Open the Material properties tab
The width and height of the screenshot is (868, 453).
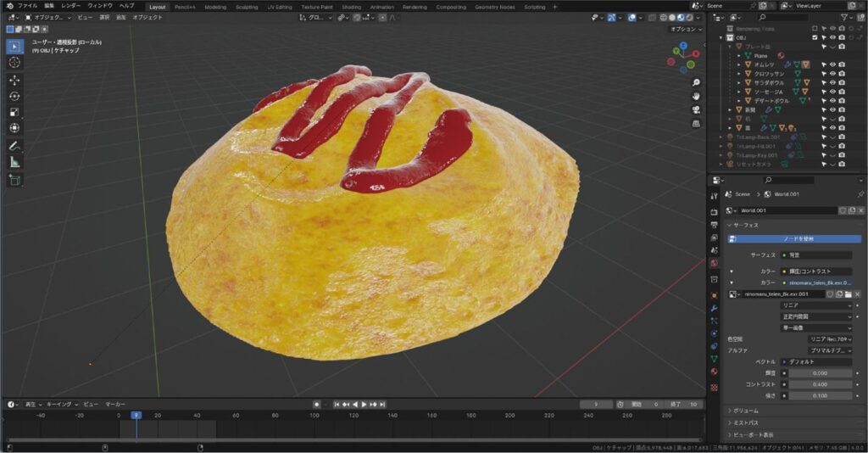[714, 372]
